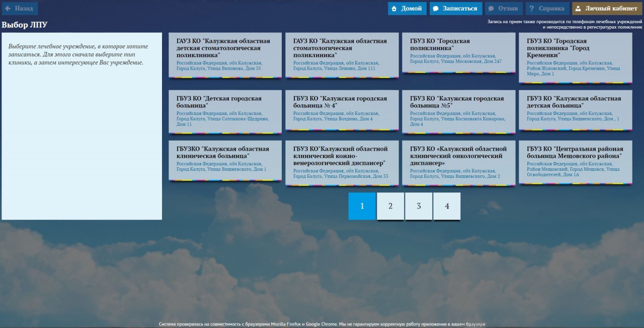Open Калужская областная детская больница
Screen dimensions: 644x328
(x=575, y=109)
